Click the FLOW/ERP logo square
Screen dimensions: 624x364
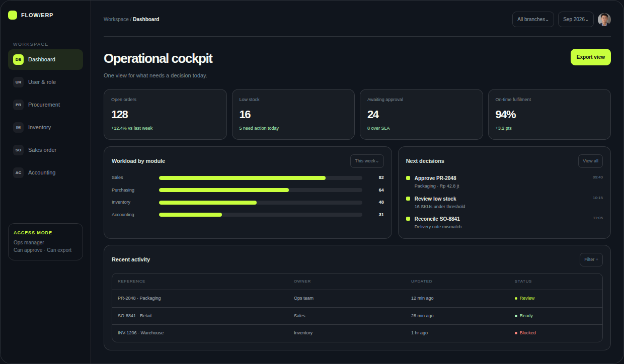(x=13, y=15)
